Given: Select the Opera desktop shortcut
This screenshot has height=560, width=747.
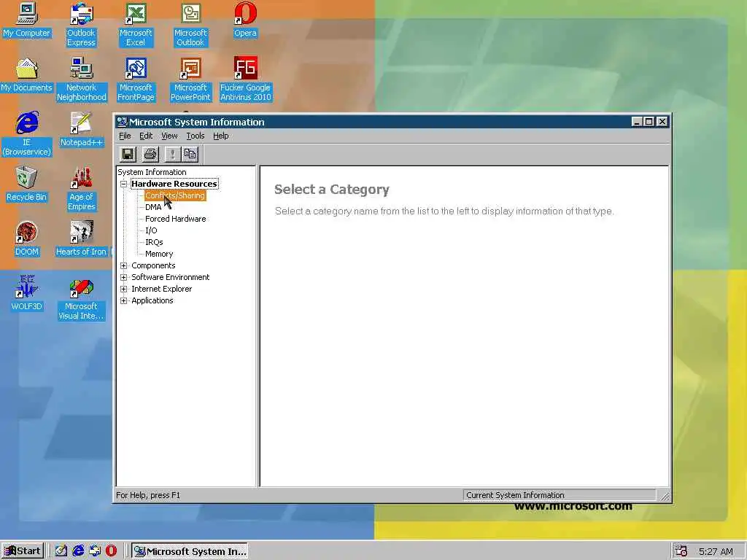Looking at the screenshot, I should pos(245,20).
